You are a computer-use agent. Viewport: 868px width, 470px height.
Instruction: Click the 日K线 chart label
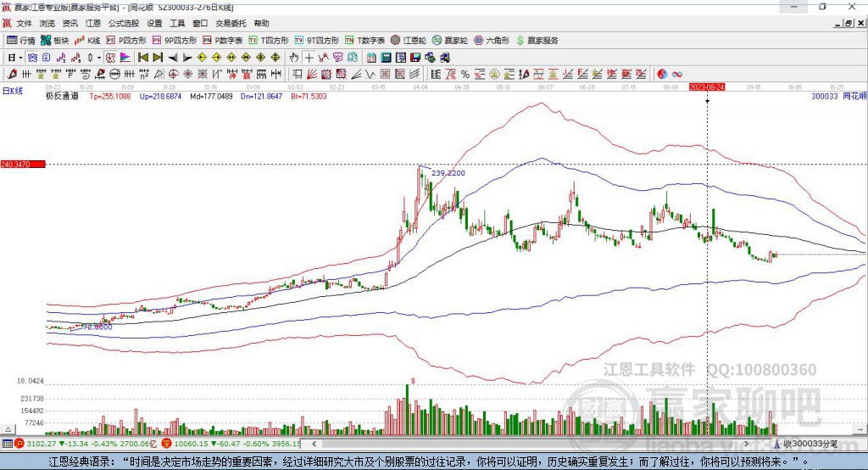point(13,91)
